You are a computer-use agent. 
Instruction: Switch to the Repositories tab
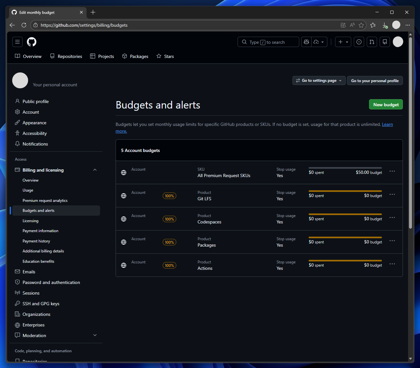click(66, 56)
